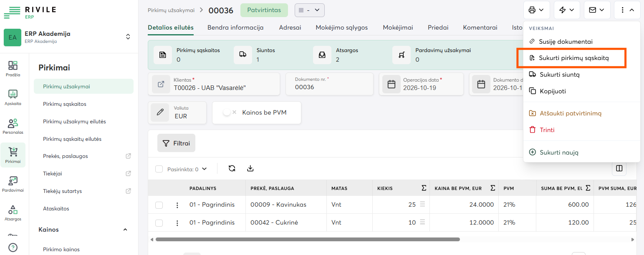Click the Pirkimų sąskaitos document icon
This screenshot has width=644, height=255.
click(x=163, y=55)
